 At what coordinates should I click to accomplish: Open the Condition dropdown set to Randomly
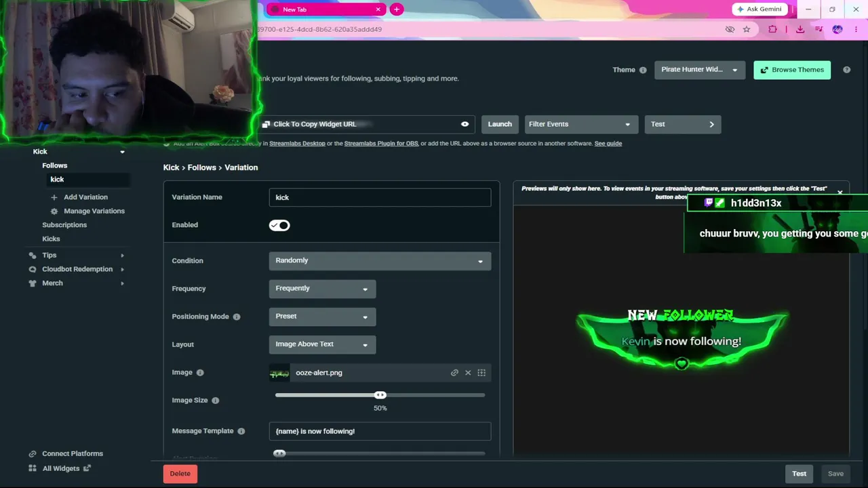point(380,261)
